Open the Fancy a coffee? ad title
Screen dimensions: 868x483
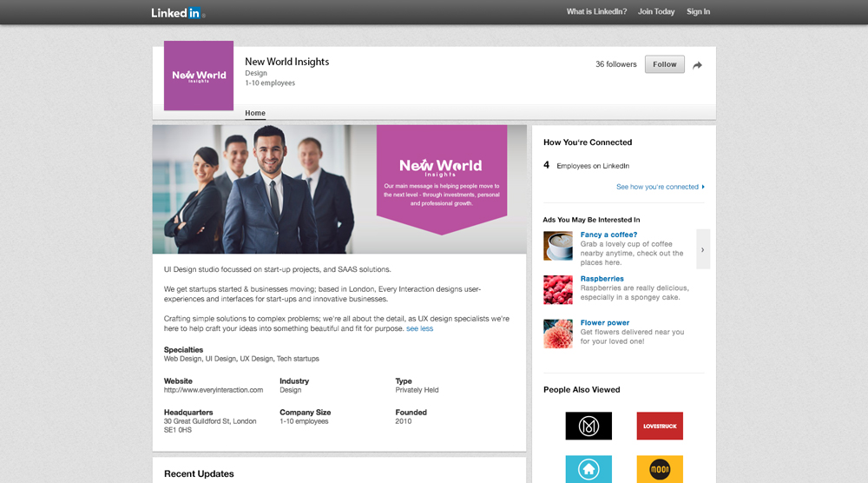pyautogui.click(x=608, y=235)
